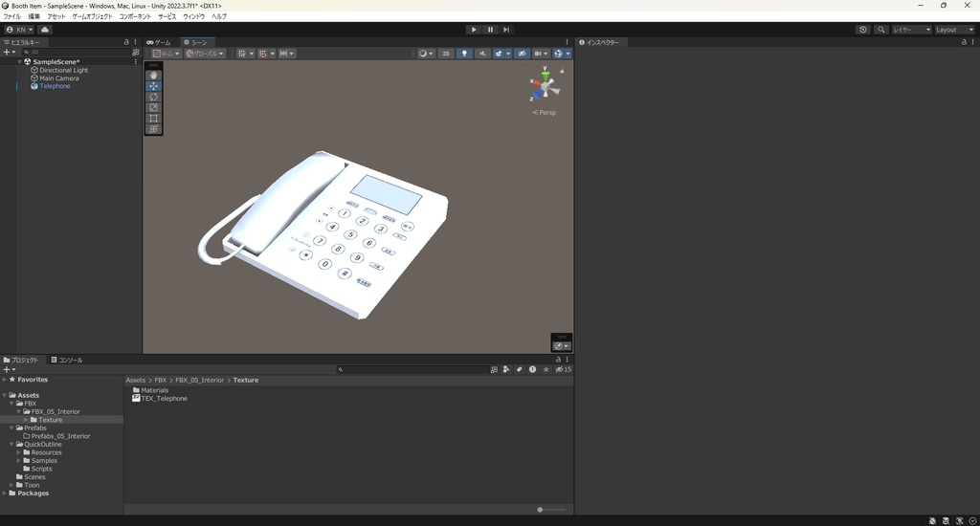Click the overlay menu icon at scene bottom-right
This screenshot has height=526, width=980.
pos(561,345)
